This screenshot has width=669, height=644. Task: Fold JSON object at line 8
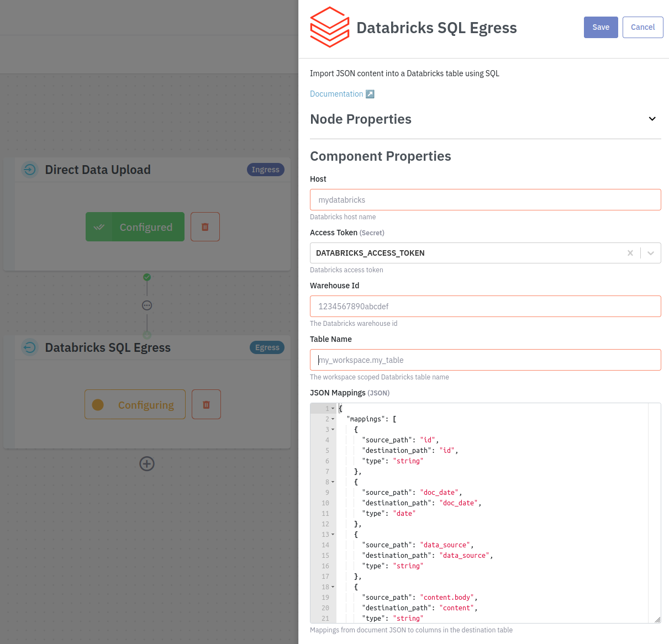pyautogui.click(x=333, y=482)
